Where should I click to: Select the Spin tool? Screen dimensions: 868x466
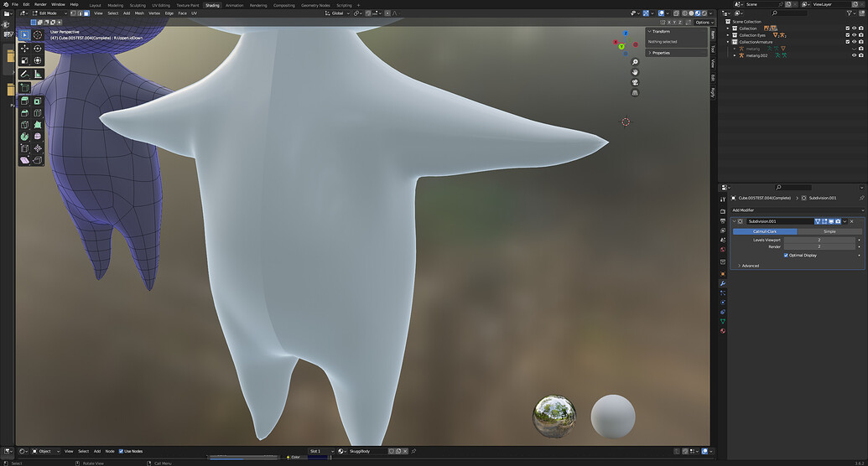point(24,137)
